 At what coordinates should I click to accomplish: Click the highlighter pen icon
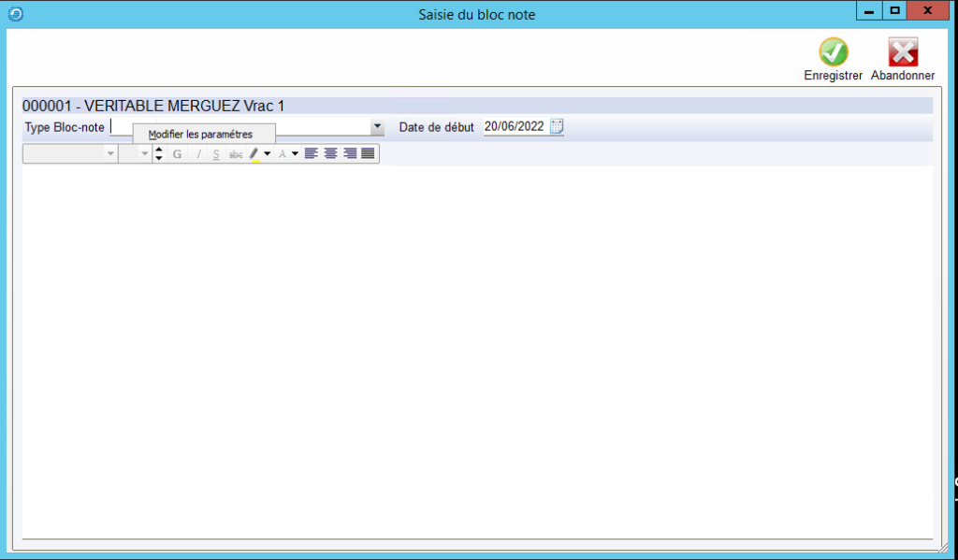click(x=254, y=153)
